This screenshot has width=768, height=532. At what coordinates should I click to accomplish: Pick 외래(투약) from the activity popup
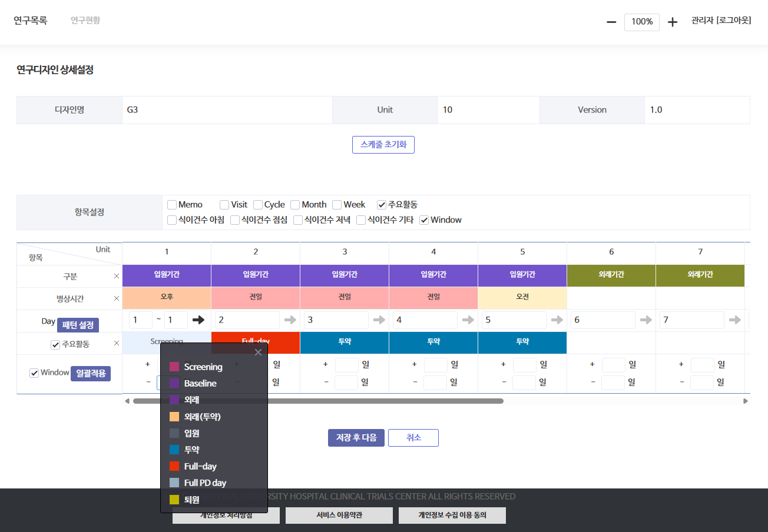(202, 417)
